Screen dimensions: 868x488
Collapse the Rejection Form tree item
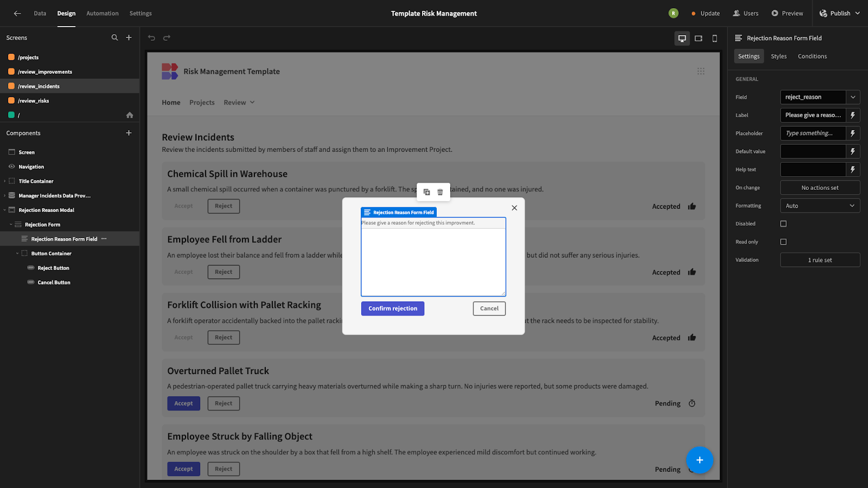click(11, 224)
